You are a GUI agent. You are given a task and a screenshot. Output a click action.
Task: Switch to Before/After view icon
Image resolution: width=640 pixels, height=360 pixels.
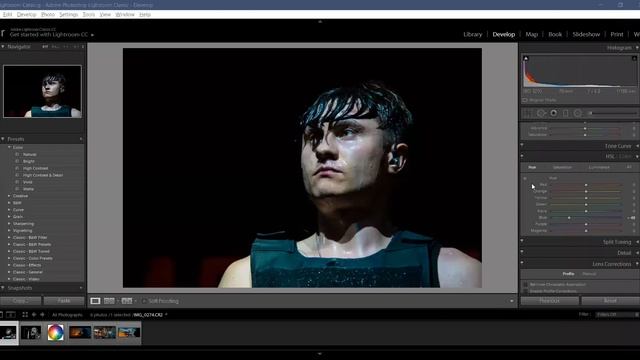[x=109, y=301]
